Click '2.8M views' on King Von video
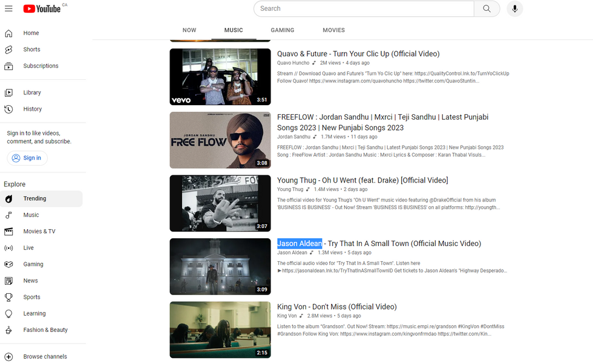The width and height of the screenshot is (593, 364). tap(319, 316)
